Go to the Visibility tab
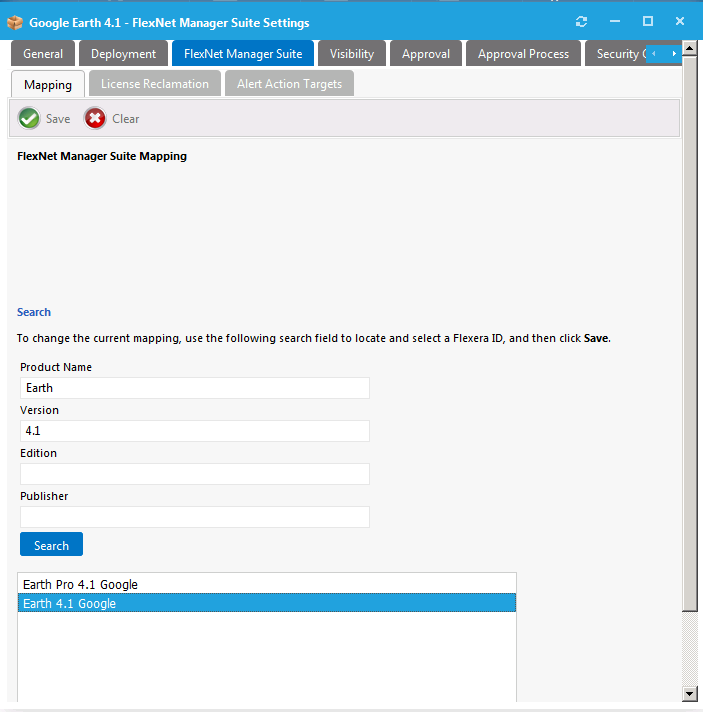Viewport: 703px width, 712px height. click(x=352, y=54)
